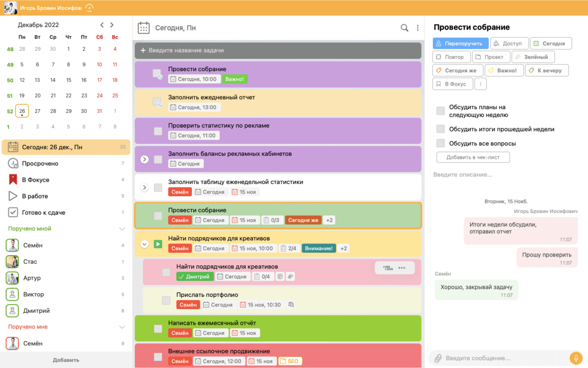Click the 'SEO' project tag
This screenshot has width=588, height=368.
(x=290, y=361)
